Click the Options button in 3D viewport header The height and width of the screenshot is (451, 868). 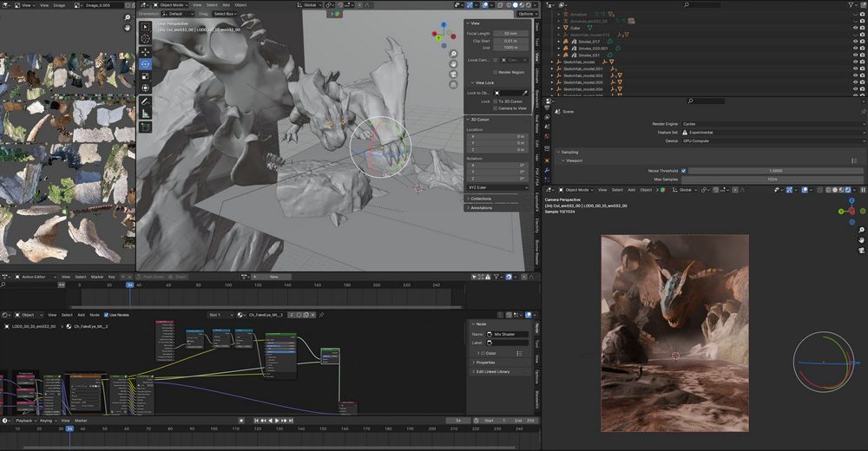[526, 14]
